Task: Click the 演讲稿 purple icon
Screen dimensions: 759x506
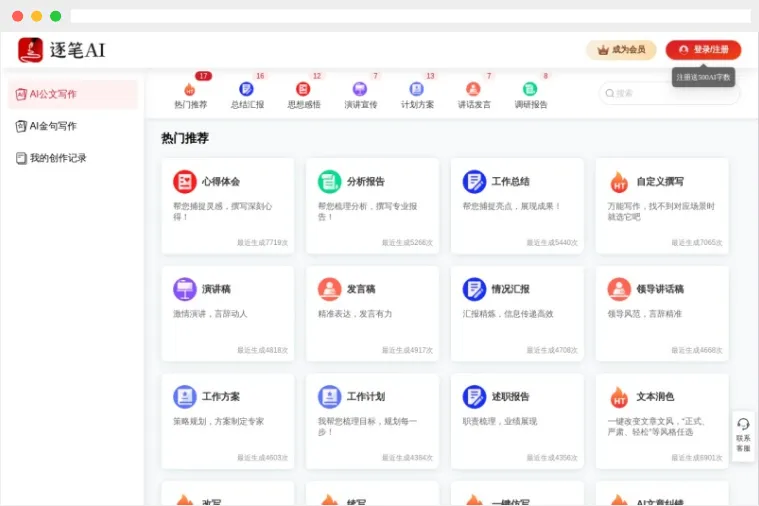Action: pos(185,289)
